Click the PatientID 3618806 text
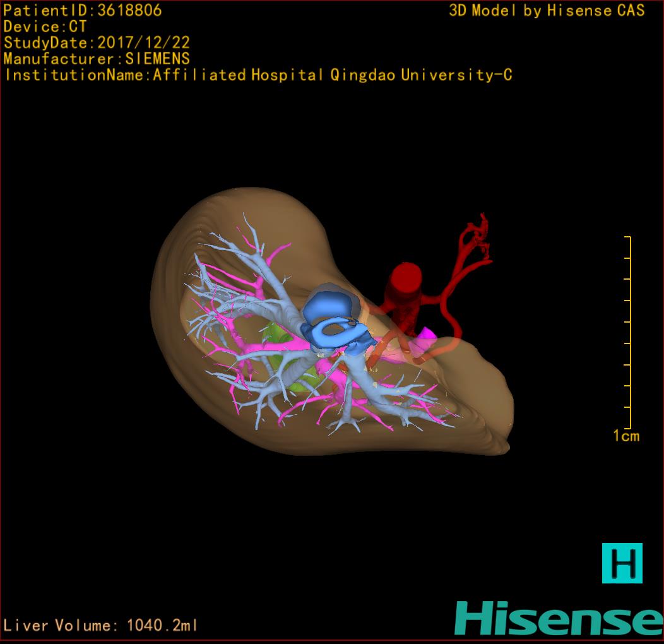The width and height of the screenshot is (664, 644). tap(83, 10)
